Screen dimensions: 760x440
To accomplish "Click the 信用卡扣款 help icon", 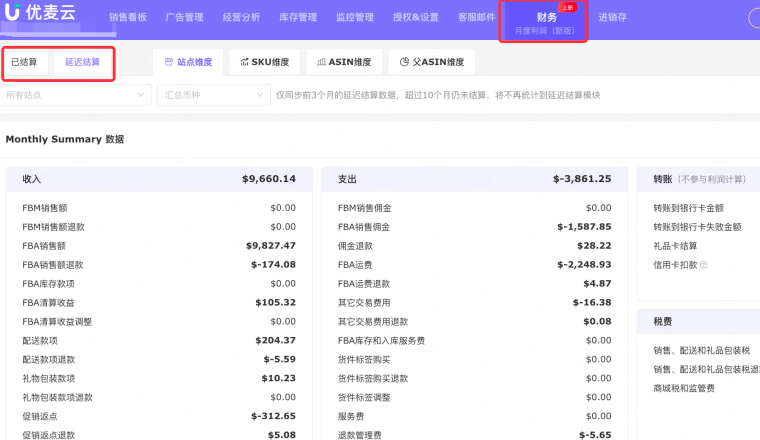I will [x=704, y=265].
